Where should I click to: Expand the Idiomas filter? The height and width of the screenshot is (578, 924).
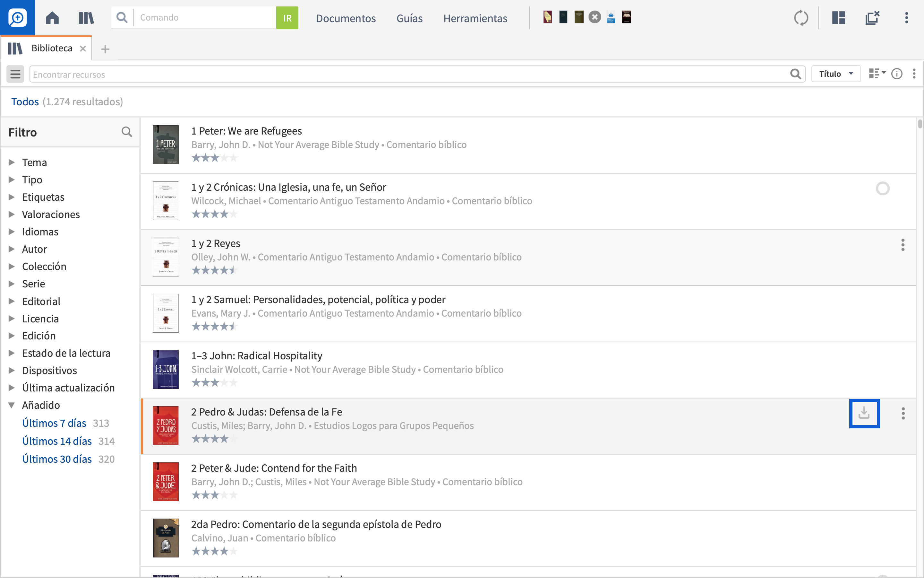[12, 232]
